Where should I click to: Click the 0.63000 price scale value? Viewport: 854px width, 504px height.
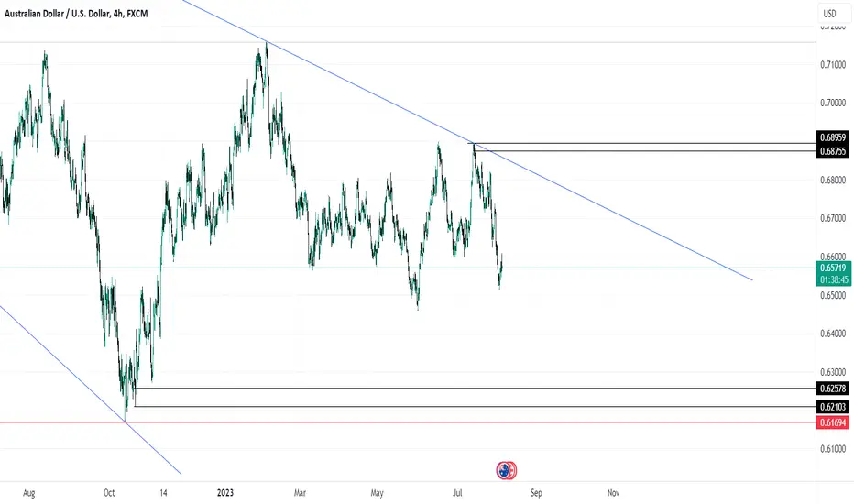coord(833,372)
